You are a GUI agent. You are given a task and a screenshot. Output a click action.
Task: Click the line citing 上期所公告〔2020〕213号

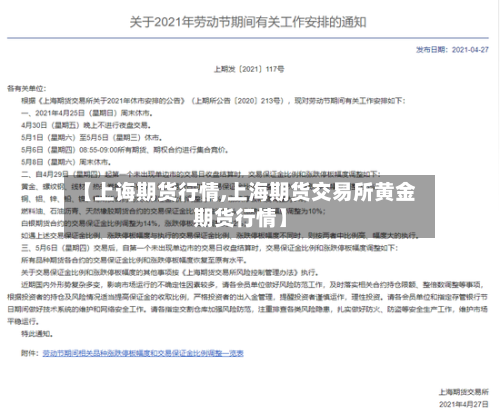(x=213, y=101)
